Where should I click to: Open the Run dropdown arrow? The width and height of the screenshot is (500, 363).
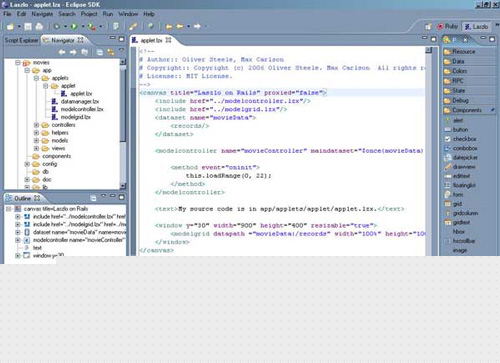tap(83, 26)
